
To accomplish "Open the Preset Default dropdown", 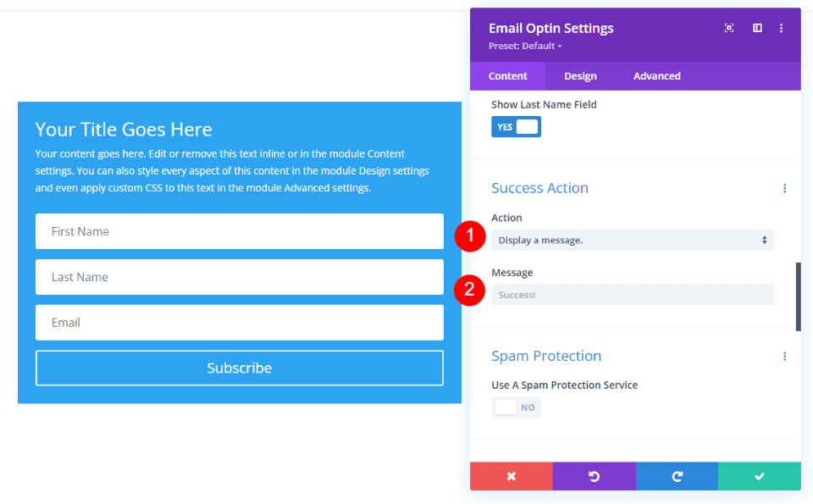I will coord(525,45).
